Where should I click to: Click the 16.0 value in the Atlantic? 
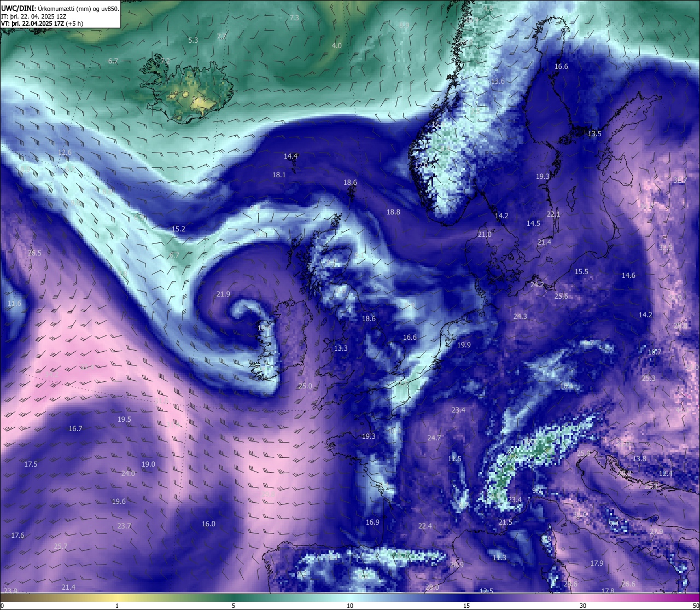[208, 524]
